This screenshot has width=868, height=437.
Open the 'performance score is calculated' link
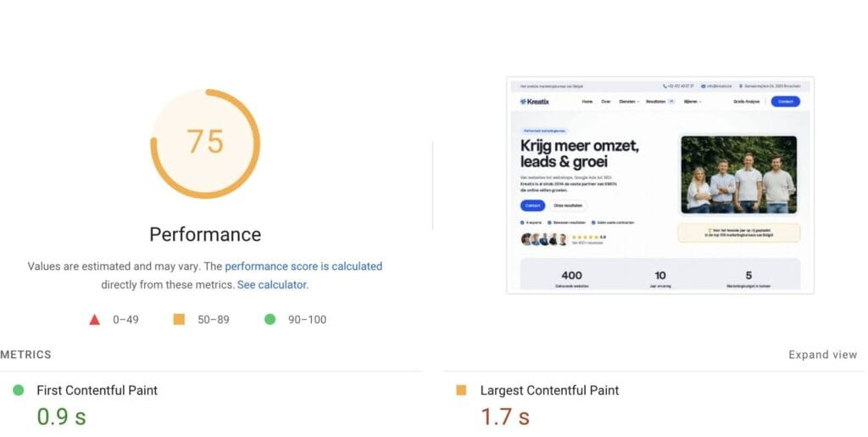pos(303,266)
